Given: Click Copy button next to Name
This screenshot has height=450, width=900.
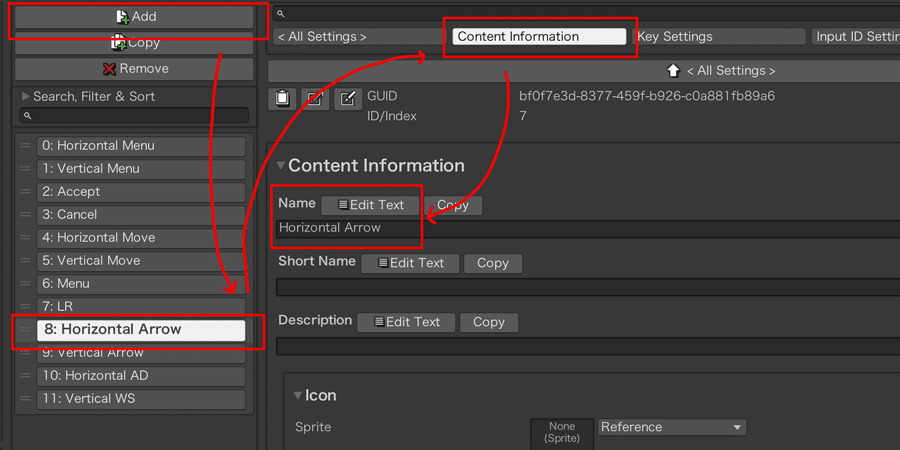Looking at the screenshot, I should click(453, 205).
